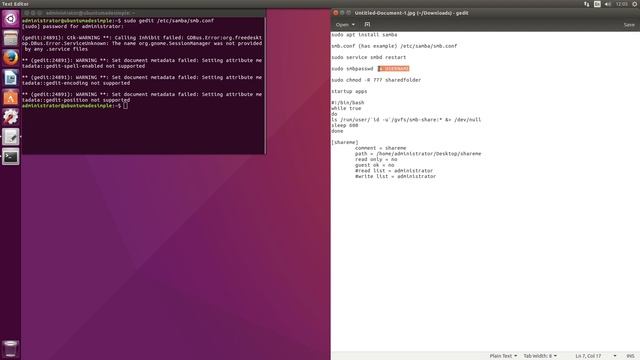Click the 'sudo apt install samba' line
640x360 pixels.
pyautogui.click(x=364, y=35)
